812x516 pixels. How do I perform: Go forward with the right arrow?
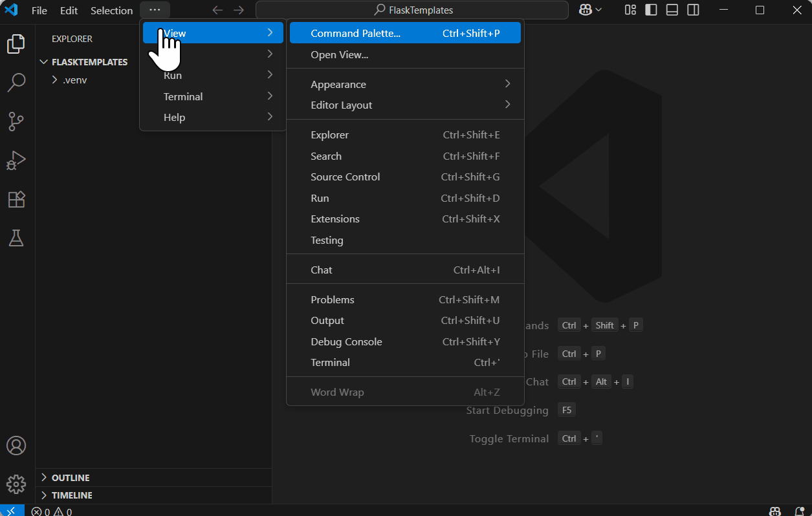[x=239, y=10]
